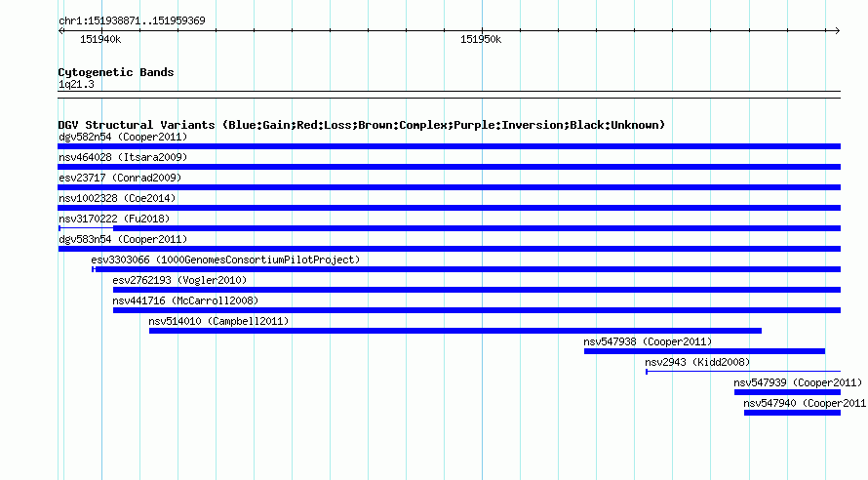
Task: Click the left arrow end of the ruler
Action: [60, 30]
